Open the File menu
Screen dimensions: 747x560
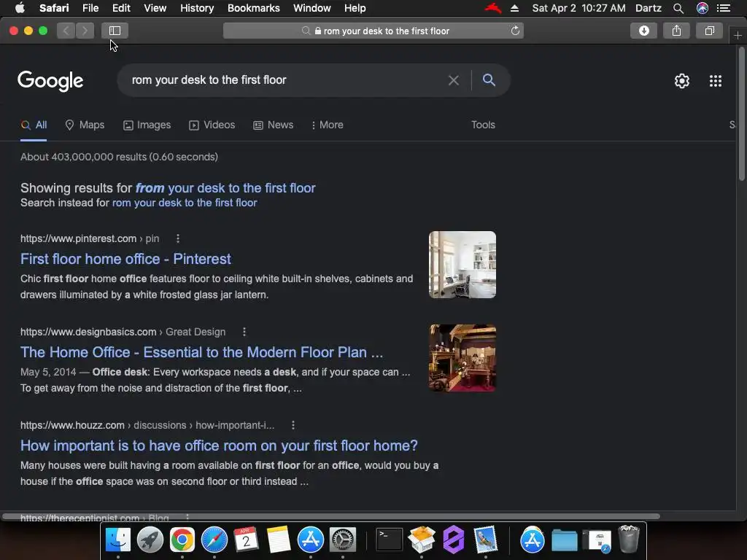(x=90, y=8)
